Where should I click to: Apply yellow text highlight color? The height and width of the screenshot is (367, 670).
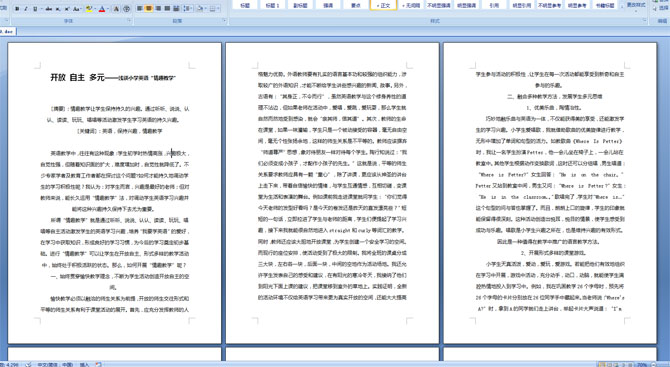tap(89, 9)
